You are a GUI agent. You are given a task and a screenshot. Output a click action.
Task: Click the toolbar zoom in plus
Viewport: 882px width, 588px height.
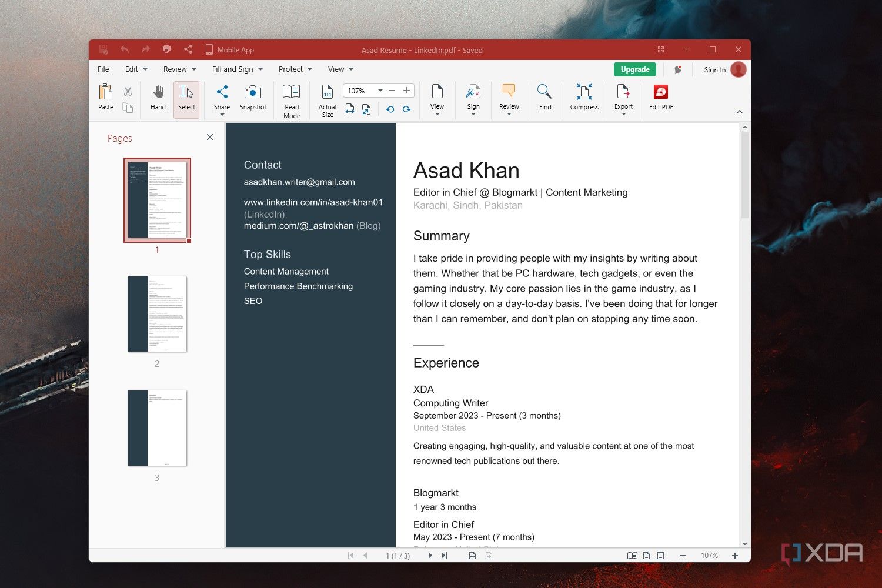pyautogui.click(x=406, y=91)
